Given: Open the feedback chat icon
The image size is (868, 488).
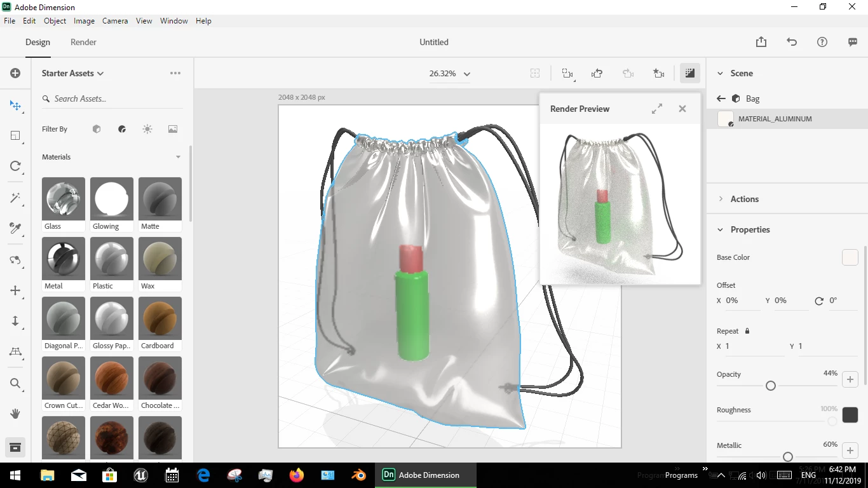Looking at the screenshot, I should tap(853, 42).
